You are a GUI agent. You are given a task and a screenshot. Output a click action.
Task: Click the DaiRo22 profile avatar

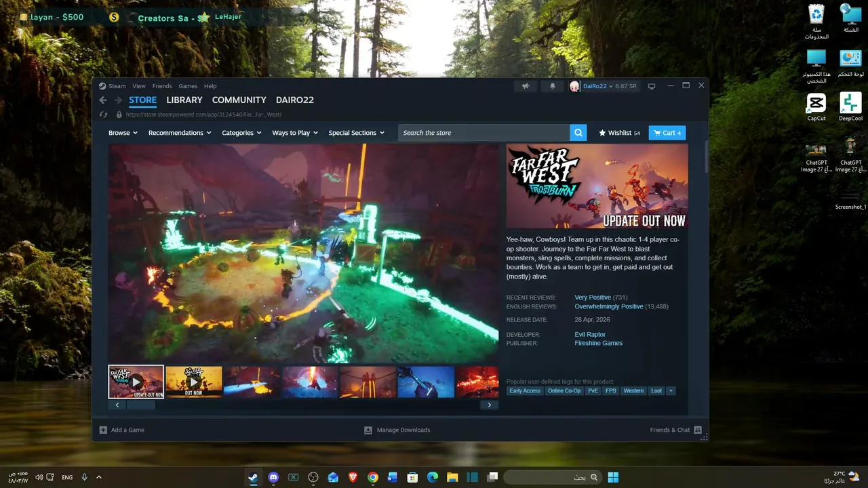(575, 86)
